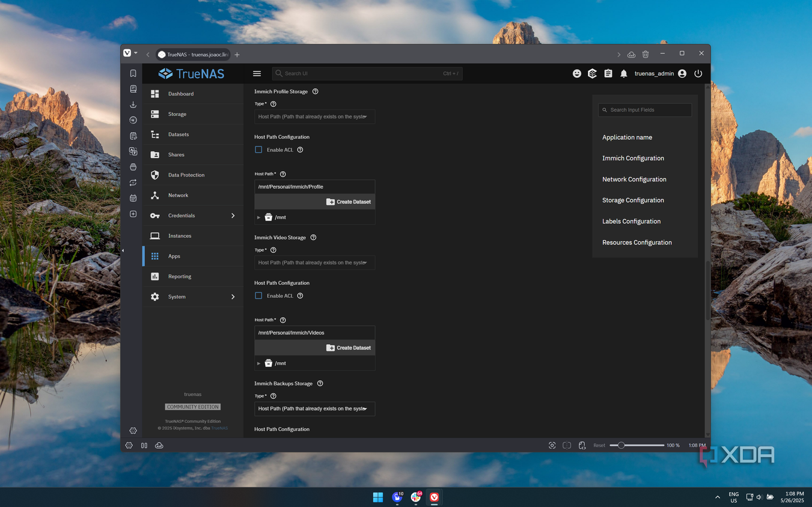Open the Vivaldi Translate panel
Screen dimensions: 812x507
pos(133,151)
